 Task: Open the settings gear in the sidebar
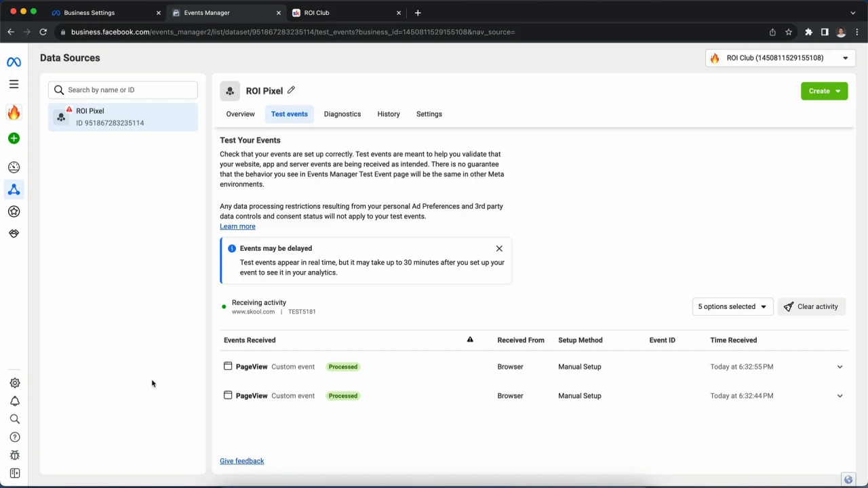(x=15, y=383)
